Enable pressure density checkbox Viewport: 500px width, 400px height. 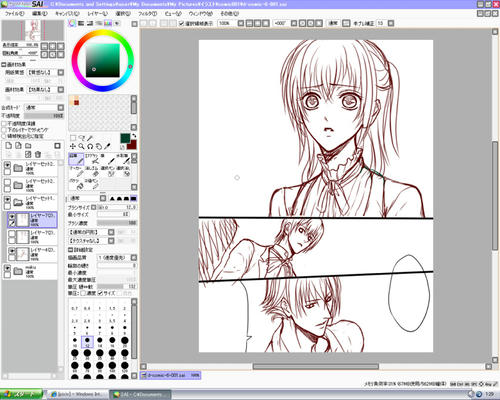coord(83,293)
